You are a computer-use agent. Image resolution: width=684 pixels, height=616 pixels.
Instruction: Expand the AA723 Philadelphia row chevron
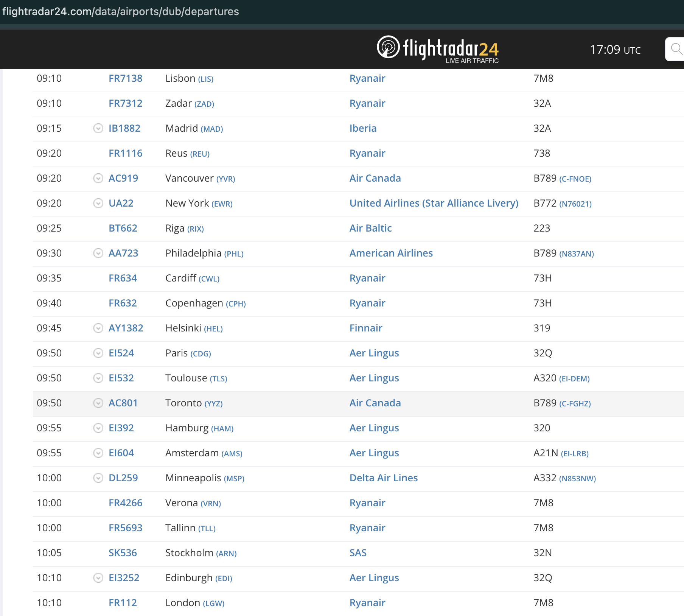point(98,254)
